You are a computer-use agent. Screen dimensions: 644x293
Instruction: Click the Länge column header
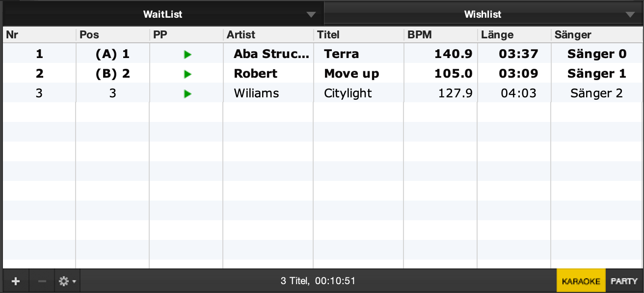tap(513, 35)
